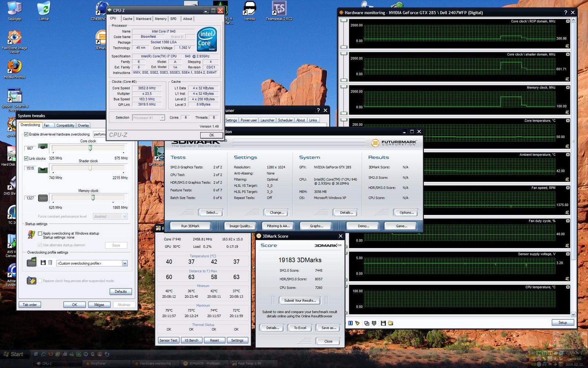
Task: Click Run 3DMark button
Action: [x=190, y=226]
